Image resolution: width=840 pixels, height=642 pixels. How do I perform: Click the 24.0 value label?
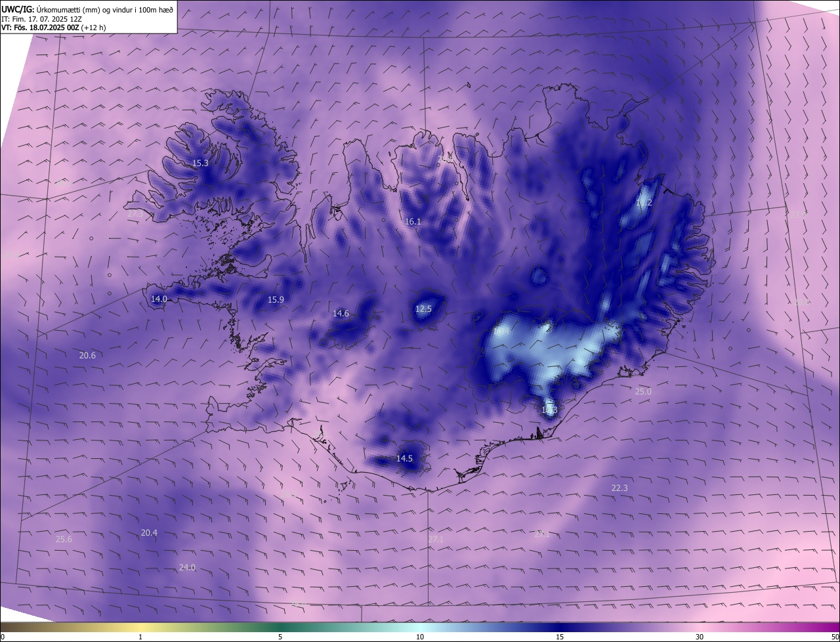187,567
